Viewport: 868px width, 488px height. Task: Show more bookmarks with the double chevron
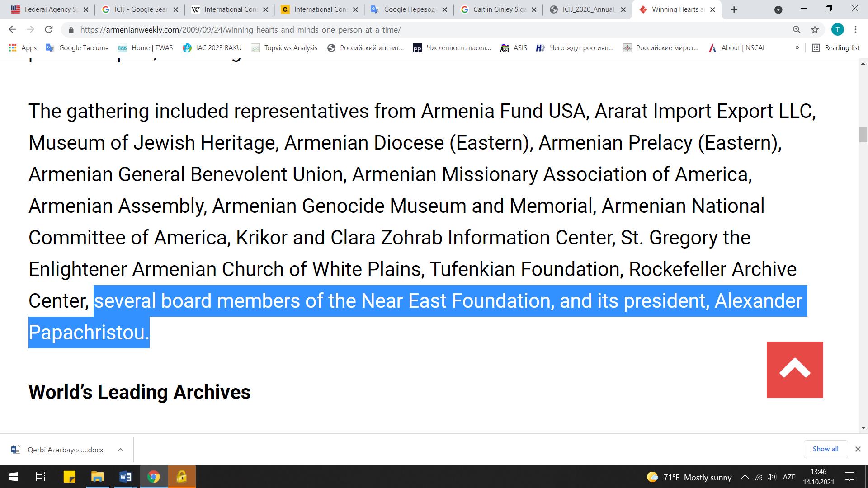pos(797,48)
